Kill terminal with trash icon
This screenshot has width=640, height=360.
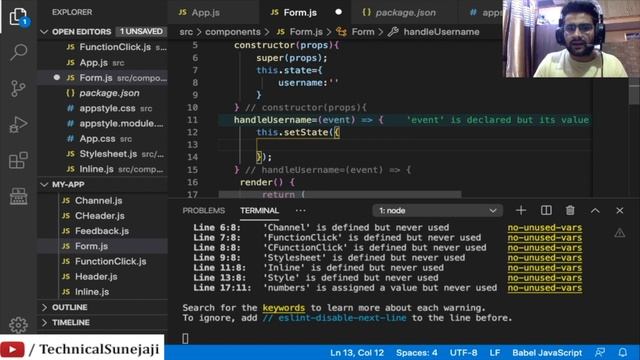(x=570, y=211)
